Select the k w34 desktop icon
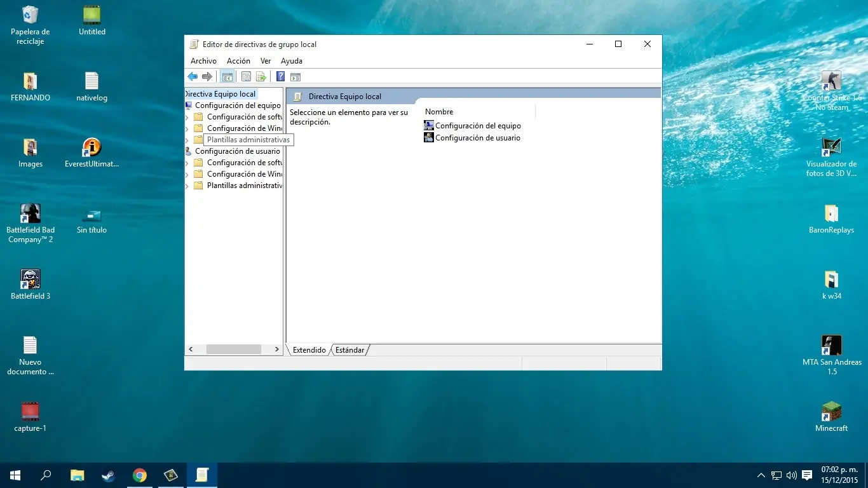Screen dimensions: 868x488 tap(832, 285)
